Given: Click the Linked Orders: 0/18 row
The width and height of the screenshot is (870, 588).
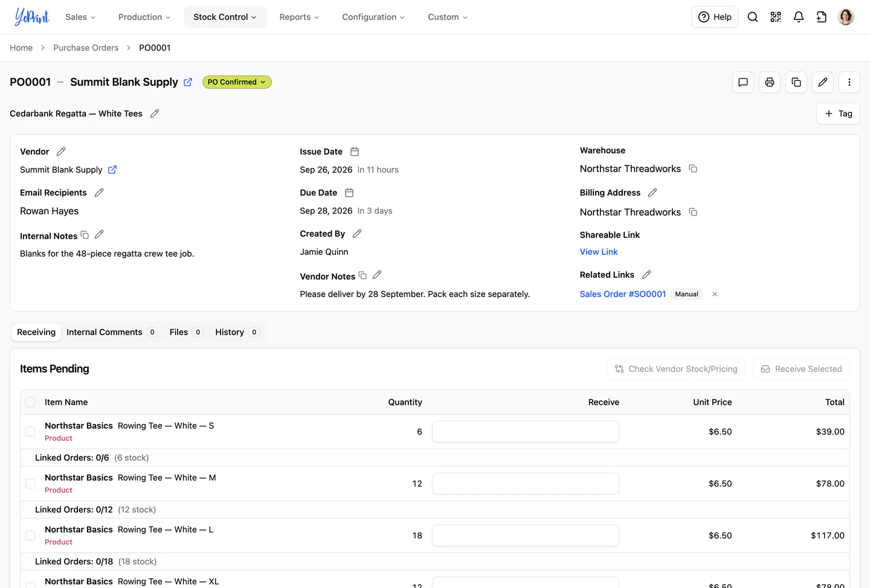Looking at the screenshot, I should click(435, 561).
